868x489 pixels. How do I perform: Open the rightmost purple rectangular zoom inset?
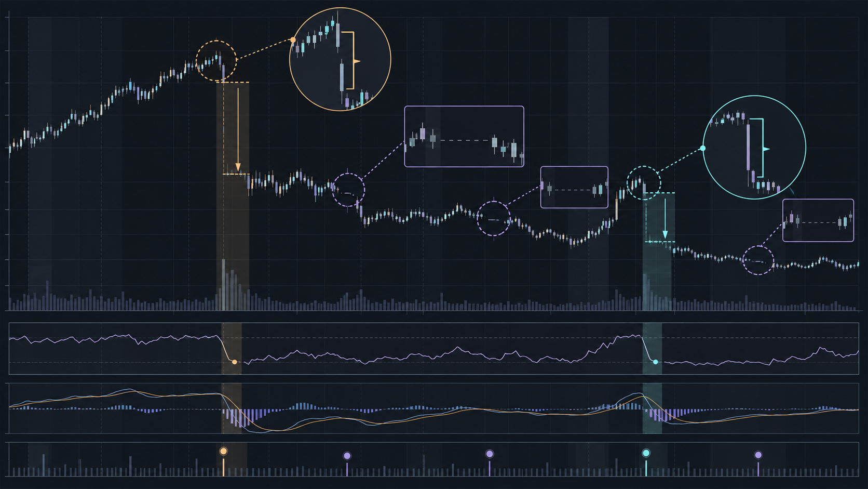coord(818,220)
